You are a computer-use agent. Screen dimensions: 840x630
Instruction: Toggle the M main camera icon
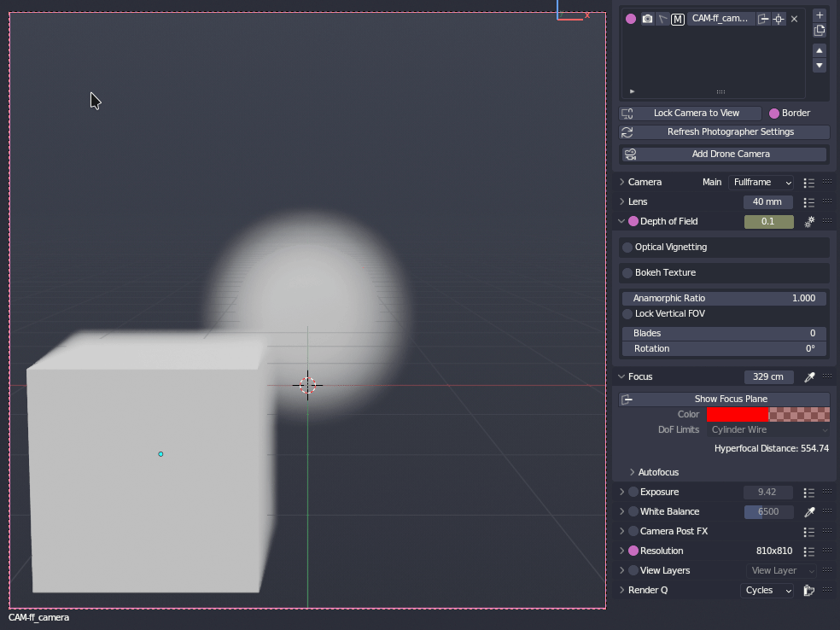pyautogui.click(x=678, y=19)
